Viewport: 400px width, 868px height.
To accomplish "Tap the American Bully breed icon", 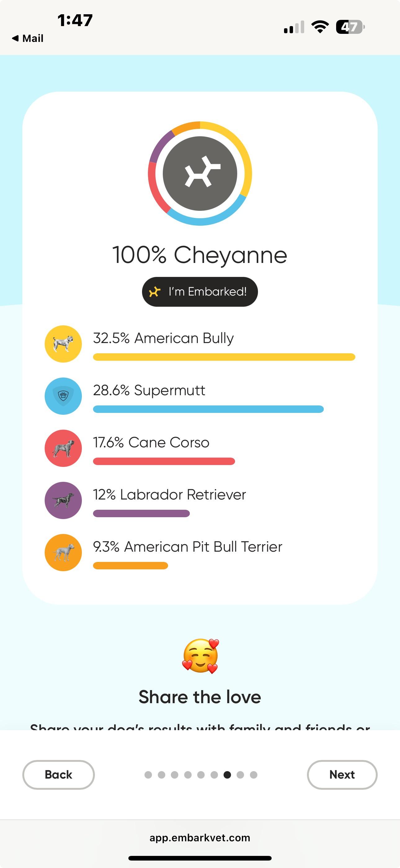I will pyautogui.click(x=63, y=344).
